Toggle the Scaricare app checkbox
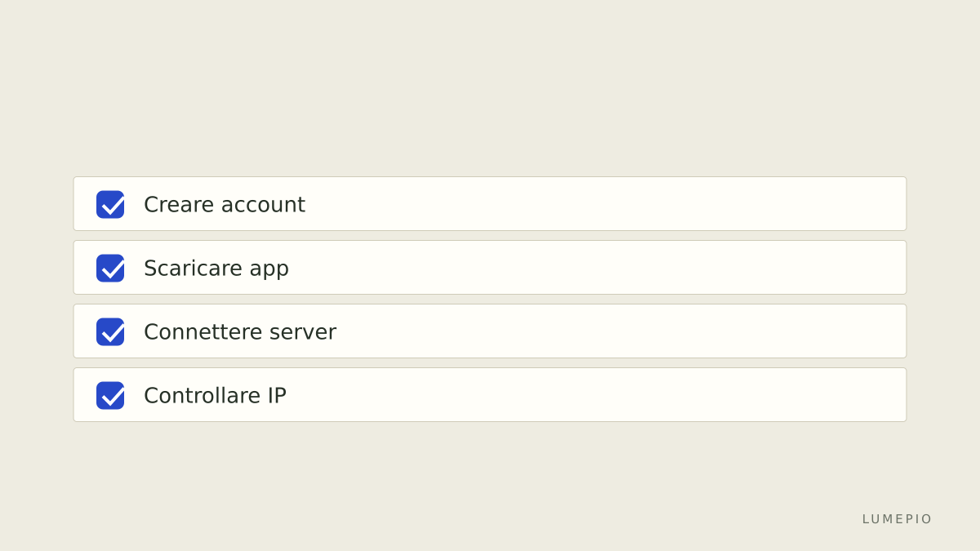 point(110,268)
